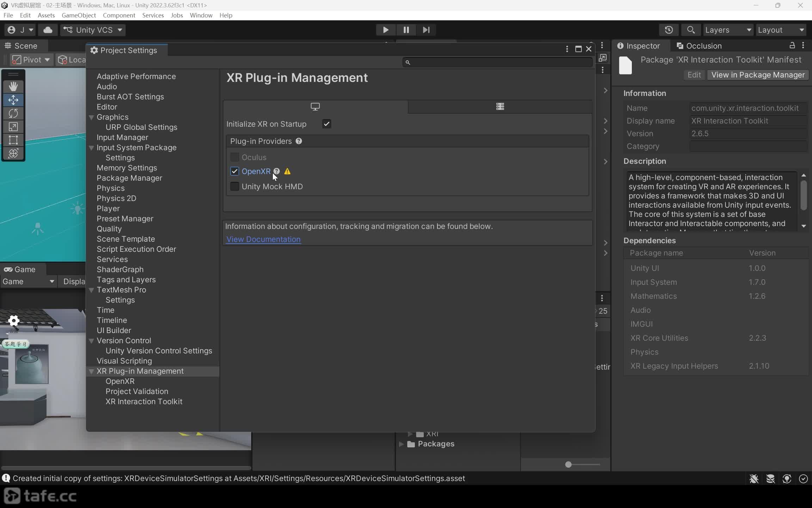Image resolution: width=812 pixels, height=508 pixels.
Task: Open the Layout dropdown
Action: pyautogui.click(x=781, y=30)
